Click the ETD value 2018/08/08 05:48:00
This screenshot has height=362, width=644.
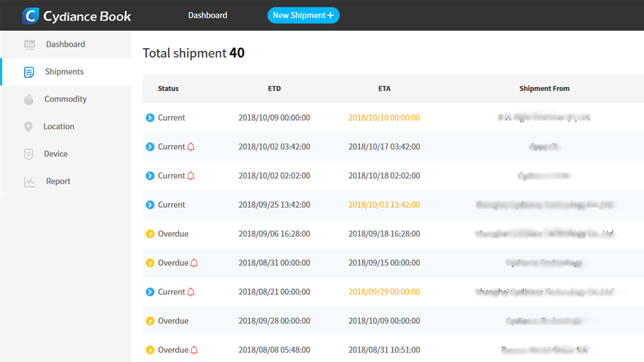tap(274, 350)
